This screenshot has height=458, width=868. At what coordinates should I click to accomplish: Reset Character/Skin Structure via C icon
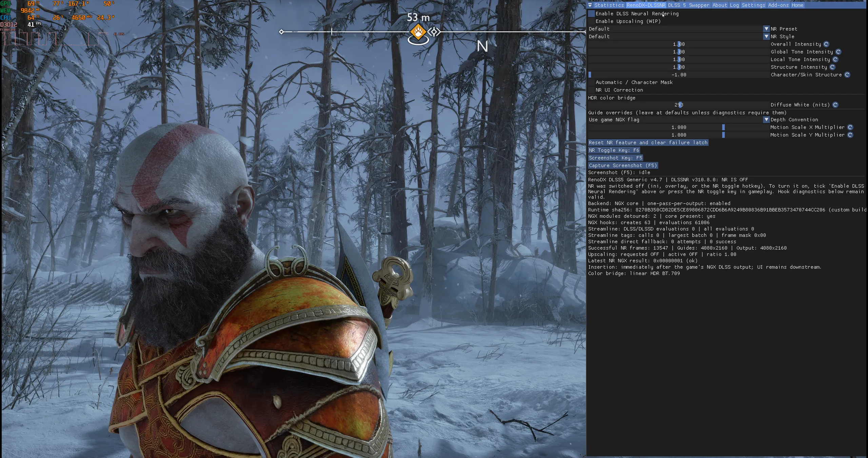(847, 75)
